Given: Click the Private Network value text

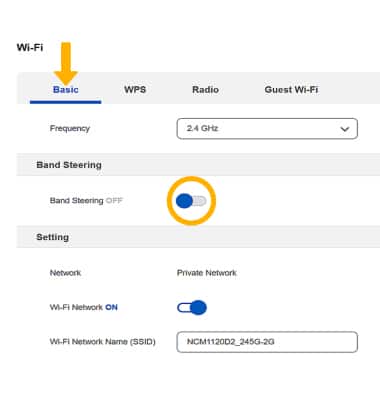Looking at the screenshot, I should [x=207, y=273].
